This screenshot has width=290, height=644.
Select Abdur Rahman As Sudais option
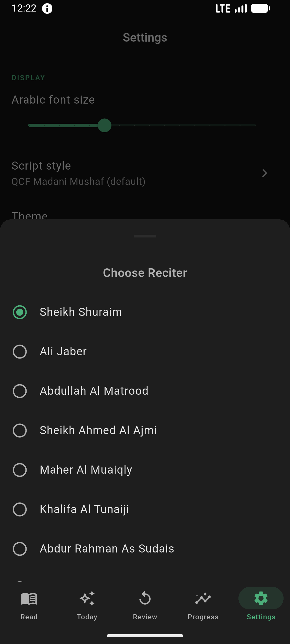[20, 549]
